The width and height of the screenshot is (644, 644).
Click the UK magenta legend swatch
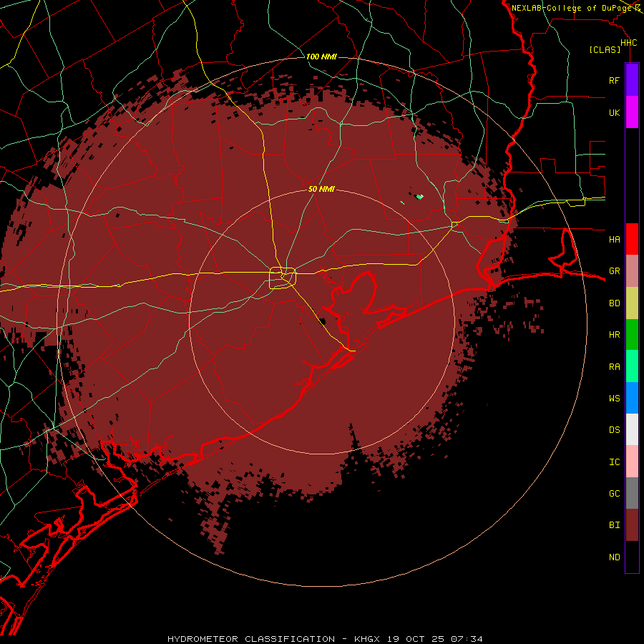[x=632, y=112]
